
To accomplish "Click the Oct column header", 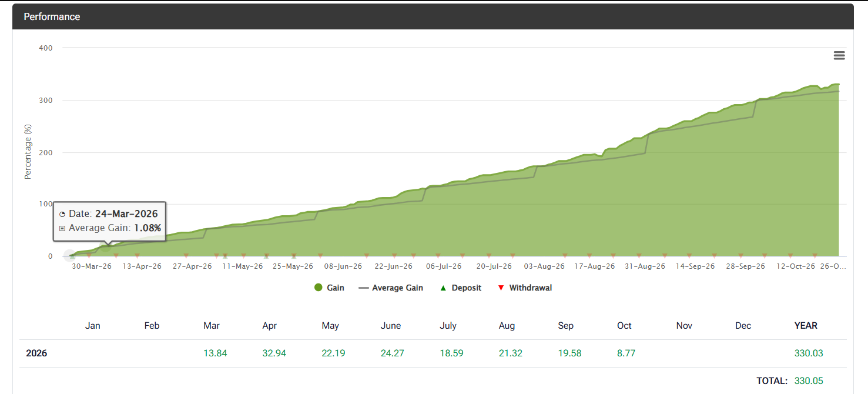I will point(624,326).
